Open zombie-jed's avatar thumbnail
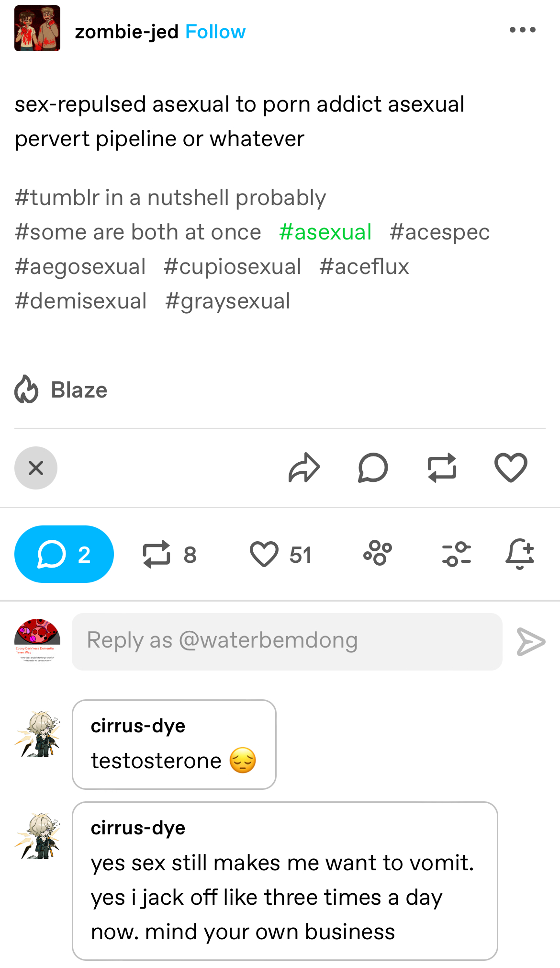Image resolution: width=560 pixels, height=968 pixels. pyautogui.click(x=37, y=28)
